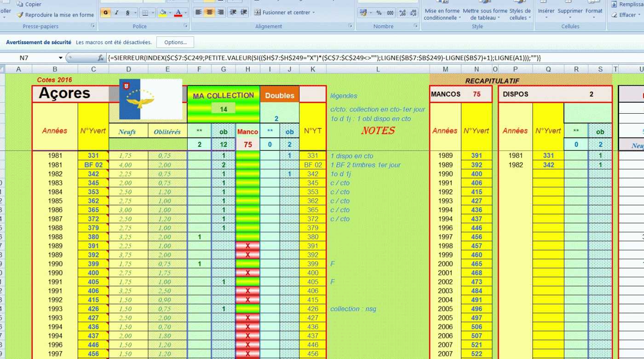The height and width of the screenshot is (359, 644).
Task: Select the orange Doubles header cell
Action: [280, 96]
